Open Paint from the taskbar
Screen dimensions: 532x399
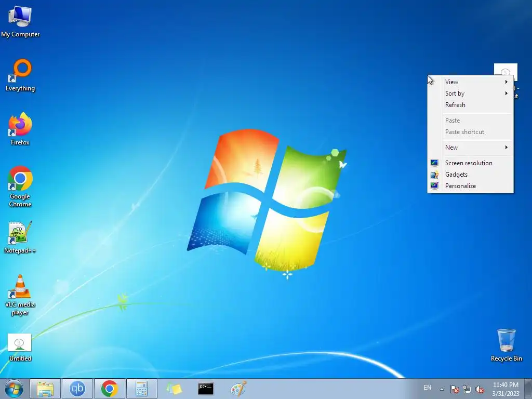coord(238,389)
